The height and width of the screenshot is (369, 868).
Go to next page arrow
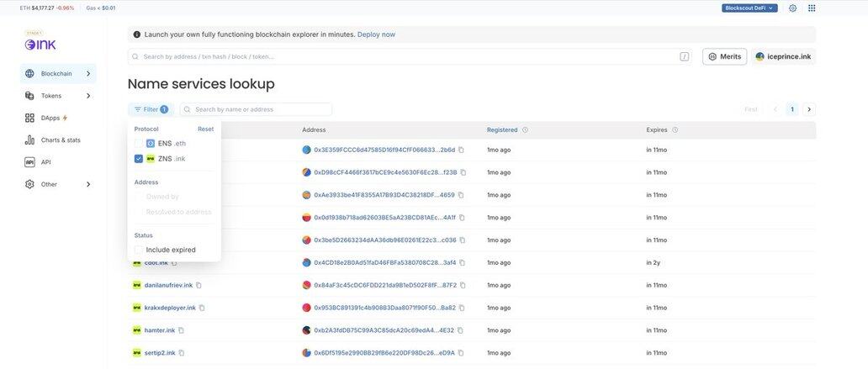809,109
